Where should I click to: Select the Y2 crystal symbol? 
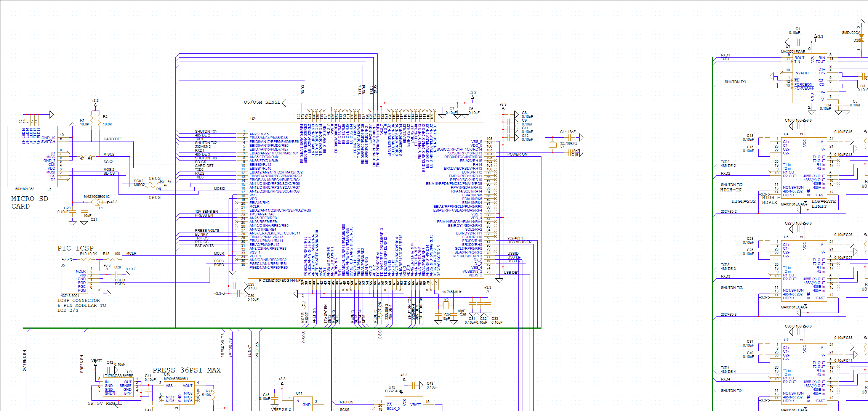pyautogui.click(x=446, y=305)
